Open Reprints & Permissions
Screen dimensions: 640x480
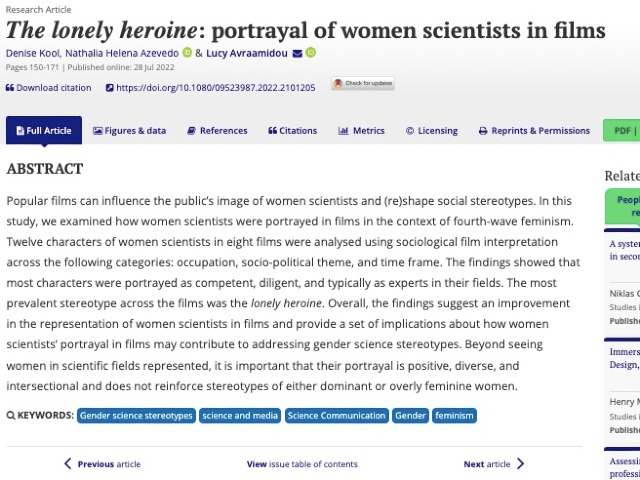coord(534,131)
